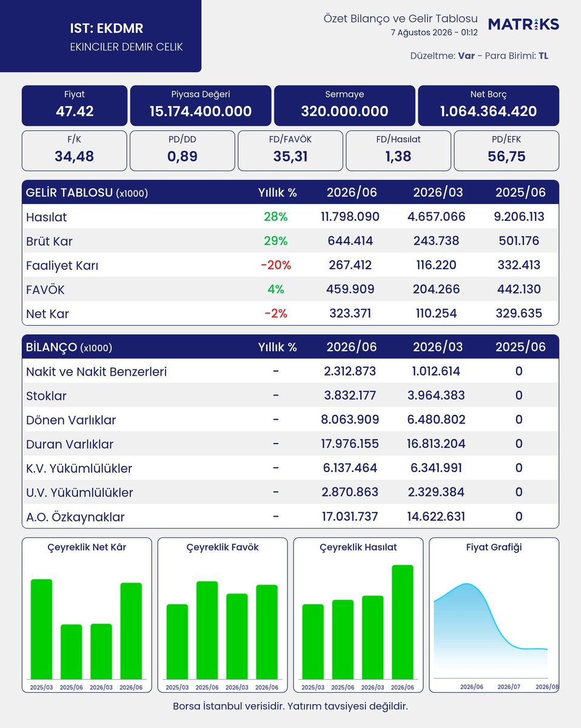Select the Hasılat row label
The image size is (581, 728).
click(47, 217)
